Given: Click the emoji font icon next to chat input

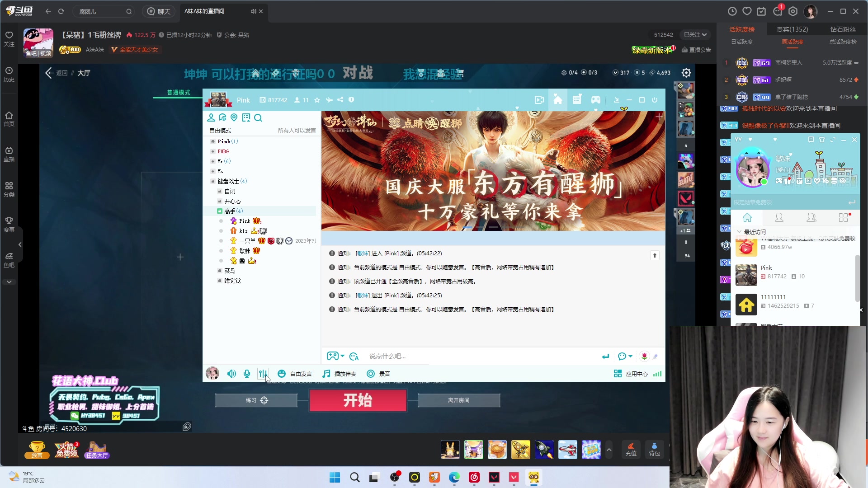Looking at the screenshot, I should (354, 357).
